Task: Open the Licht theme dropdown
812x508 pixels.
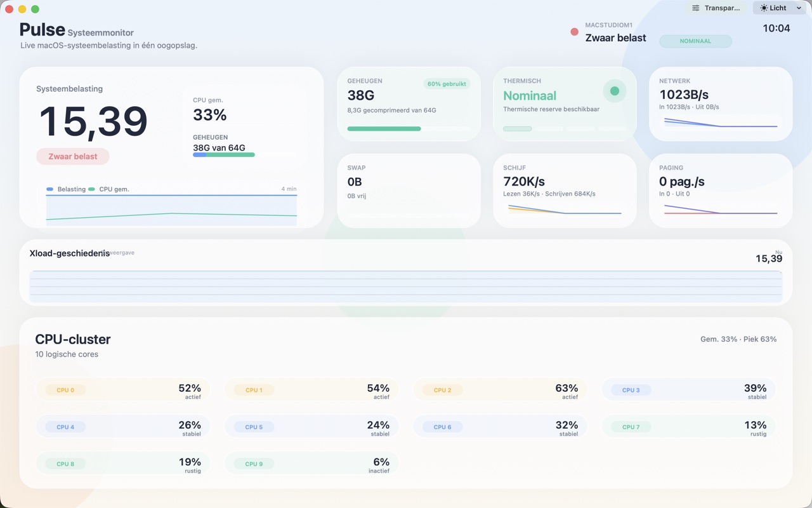Action: [x=780, y=8]
